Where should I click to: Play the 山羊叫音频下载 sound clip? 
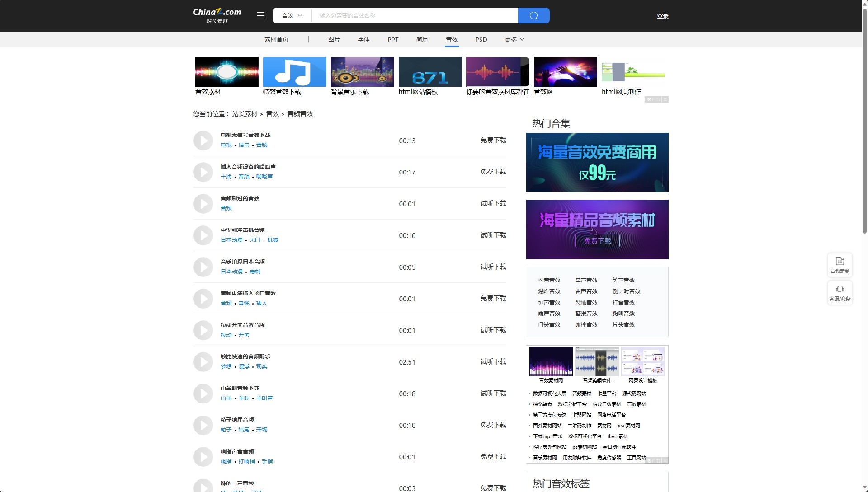point(203,394)
